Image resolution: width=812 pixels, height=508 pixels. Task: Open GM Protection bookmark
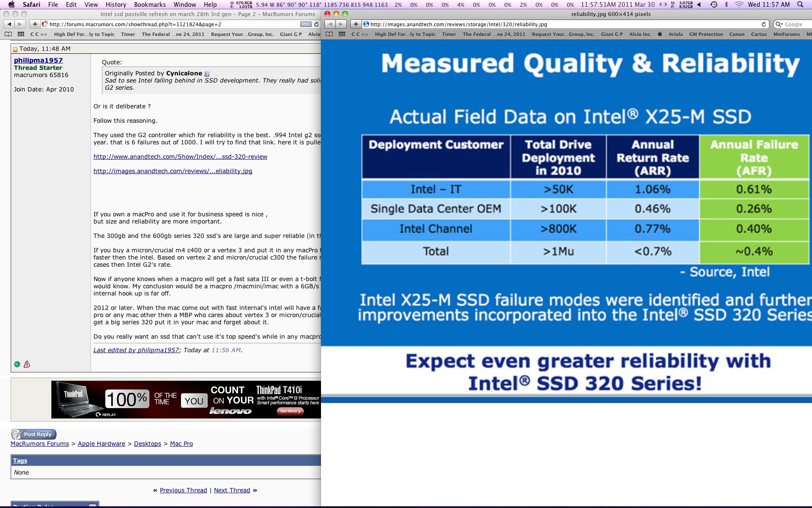706,34
